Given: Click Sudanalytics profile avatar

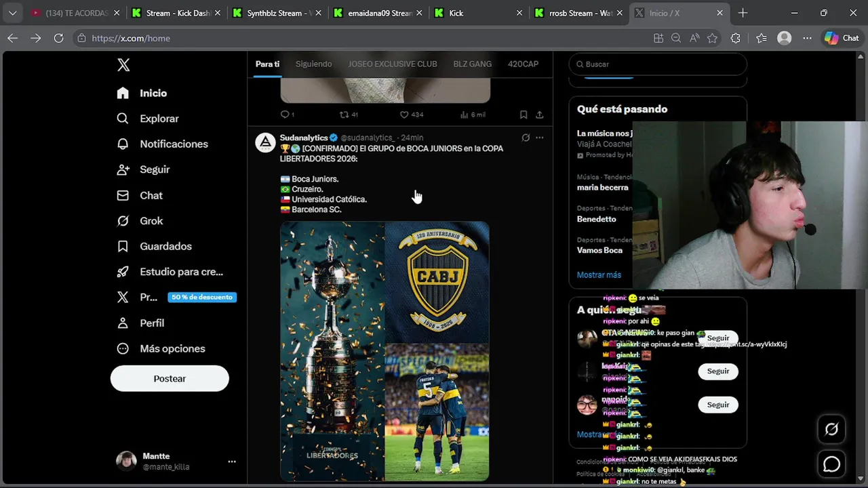Looking at the screenshot, I should [x=265, y=142].
